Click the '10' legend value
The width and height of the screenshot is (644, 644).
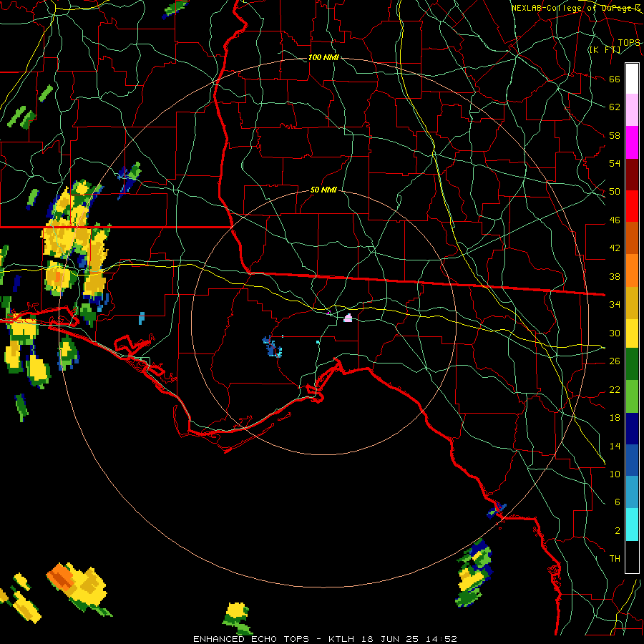[x=615, y=474]
